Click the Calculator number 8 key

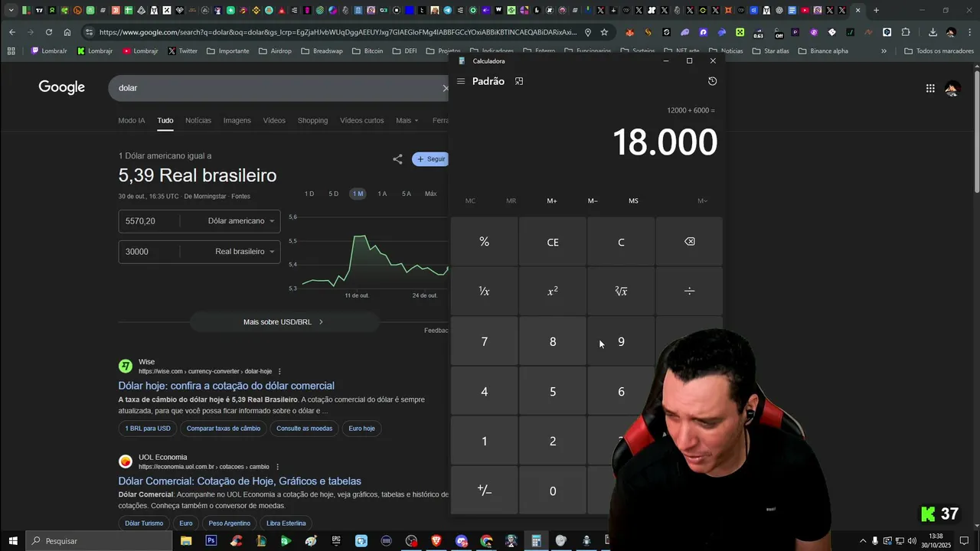coord(552,341)
